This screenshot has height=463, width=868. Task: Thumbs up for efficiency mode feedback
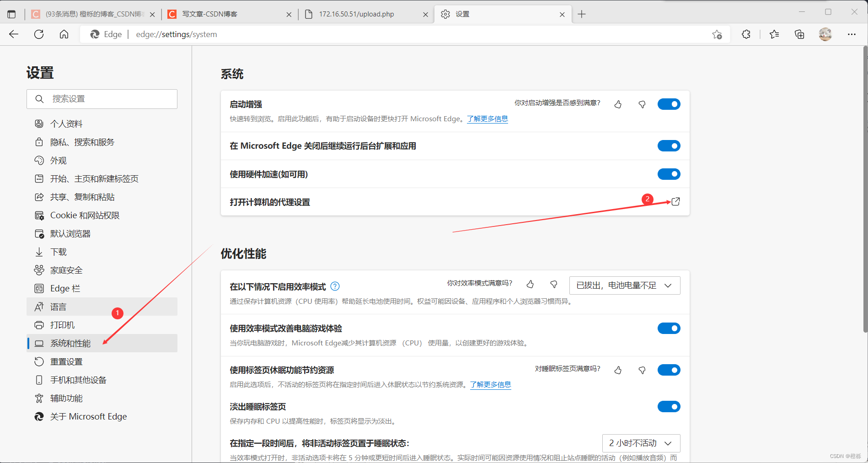[530, 285]
